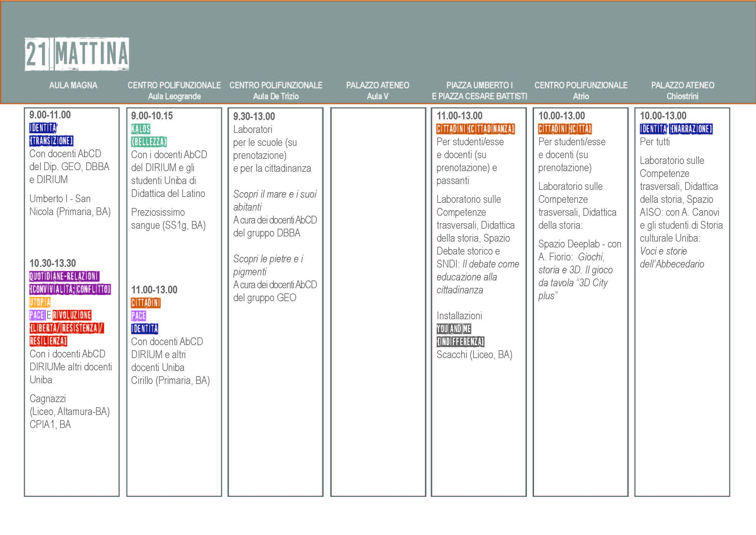Select the "Aula V" header text
Screen dimensions: 756x535
pyautogui.click(x=378, y=96)
